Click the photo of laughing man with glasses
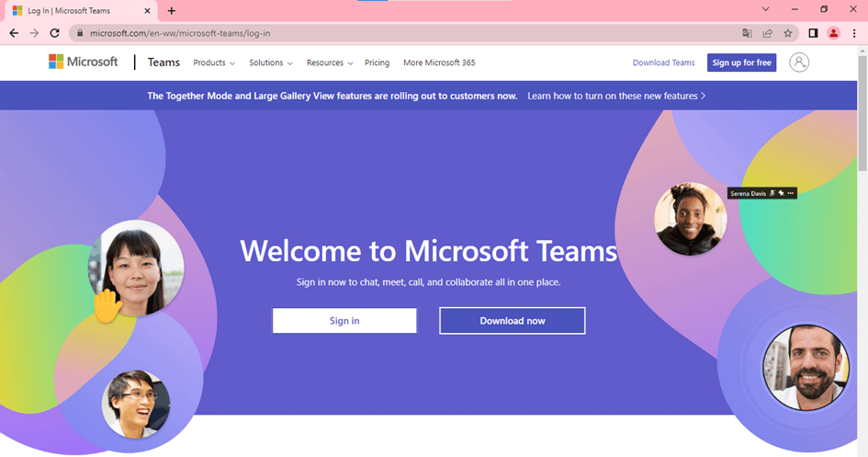This screenshot has width=868, height=457. click(x=136, y=405)
